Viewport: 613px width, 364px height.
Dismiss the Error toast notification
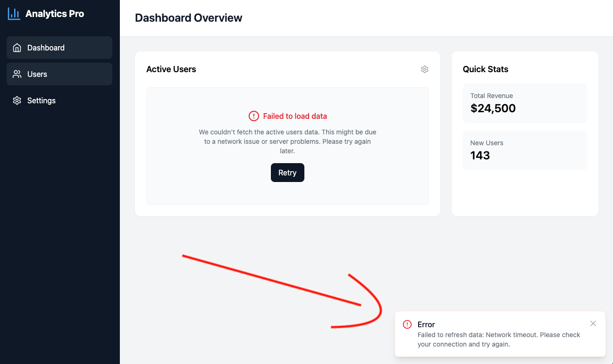(593, 323)
